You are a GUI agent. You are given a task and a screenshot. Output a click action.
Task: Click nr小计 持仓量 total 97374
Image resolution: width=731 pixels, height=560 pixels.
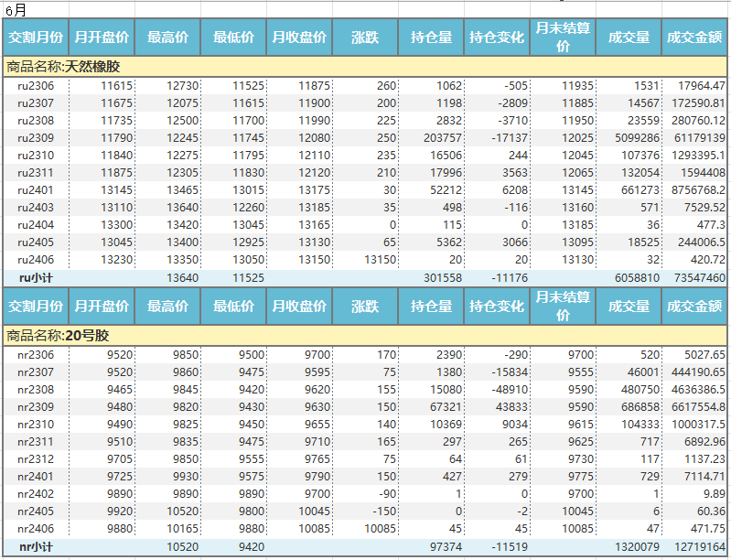pos(446,547)
